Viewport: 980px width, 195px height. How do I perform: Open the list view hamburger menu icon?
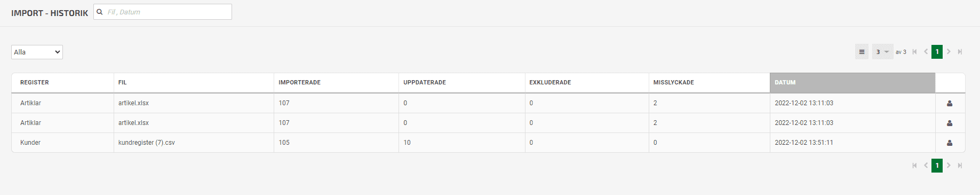(862, 52)
